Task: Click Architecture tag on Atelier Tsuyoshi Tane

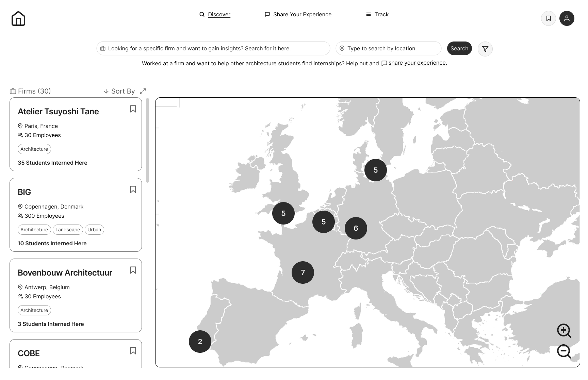Action: (34, 149)
